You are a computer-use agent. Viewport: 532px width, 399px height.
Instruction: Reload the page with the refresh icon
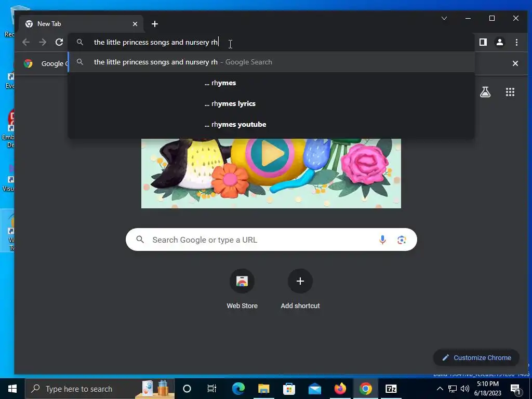point(59,42)
